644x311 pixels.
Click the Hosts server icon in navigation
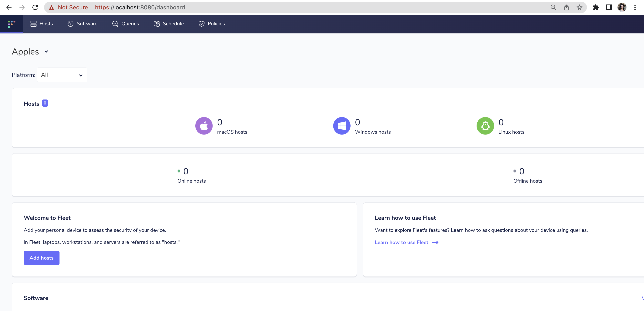coord(33,23)
